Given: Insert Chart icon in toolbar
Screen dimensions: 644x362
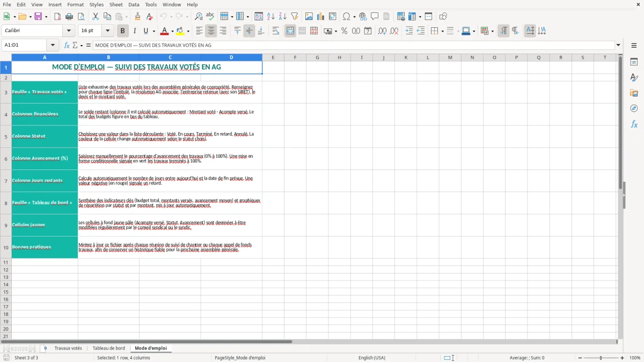Looking at the screenshot, I should click(321, 17).
